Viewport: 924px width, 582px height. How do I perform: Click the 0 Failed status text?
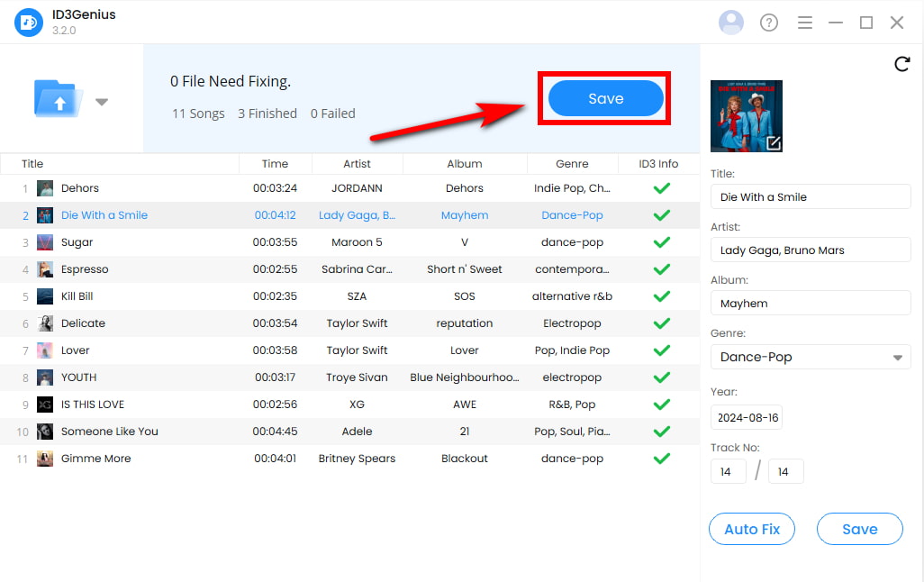click(x=333, y=114)
